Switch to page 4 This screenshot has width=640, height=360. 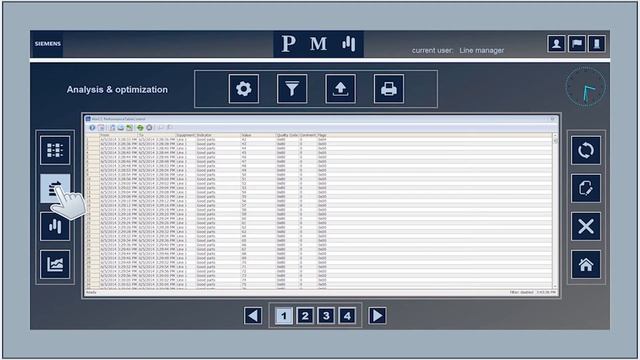coord(347,316)
